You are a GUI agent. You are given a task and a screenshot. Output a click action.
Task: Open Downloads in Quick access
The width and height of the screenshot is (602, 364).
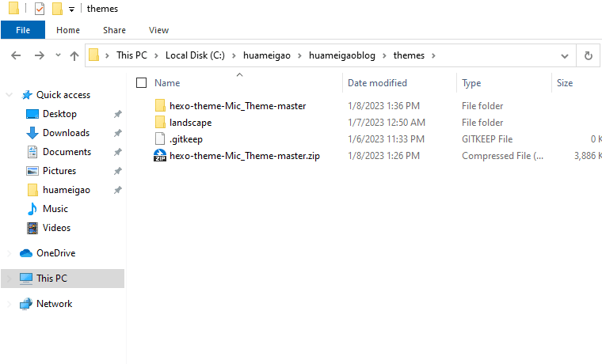(66, 133)
